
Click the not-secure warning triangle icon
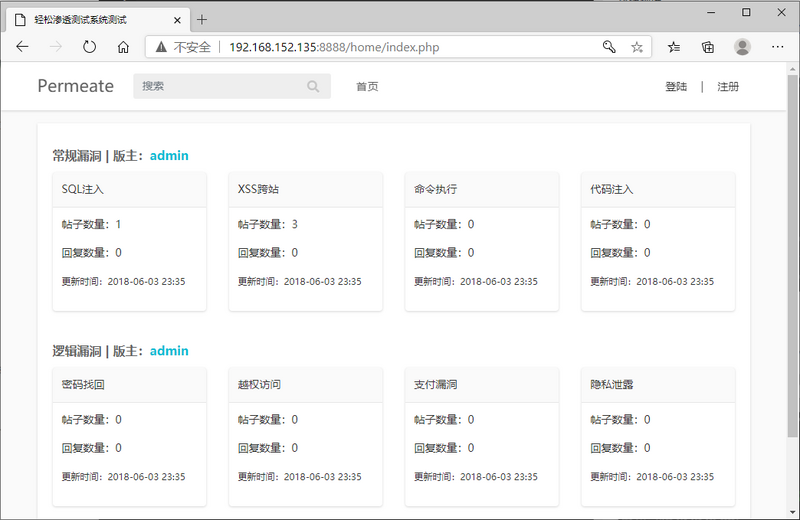(x=161, y=47)
